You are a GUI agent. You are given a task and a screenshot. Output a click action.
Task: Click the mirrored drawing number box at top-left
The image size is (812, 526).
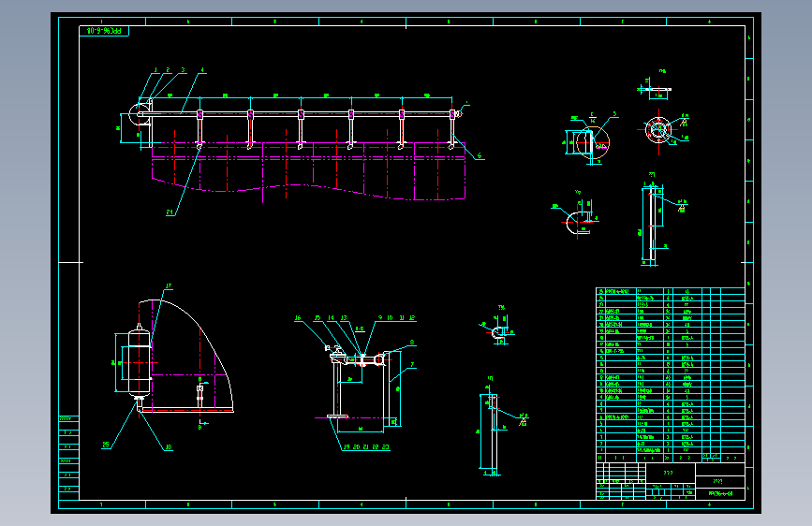[x=104, y=31]
